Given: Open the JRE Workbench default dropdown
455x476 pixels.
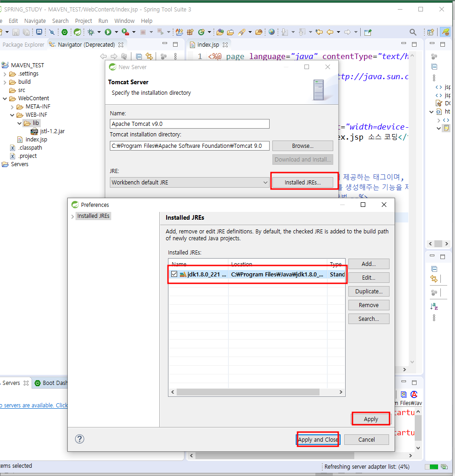Looking at the screenshot, I should [x=190, y=183].
